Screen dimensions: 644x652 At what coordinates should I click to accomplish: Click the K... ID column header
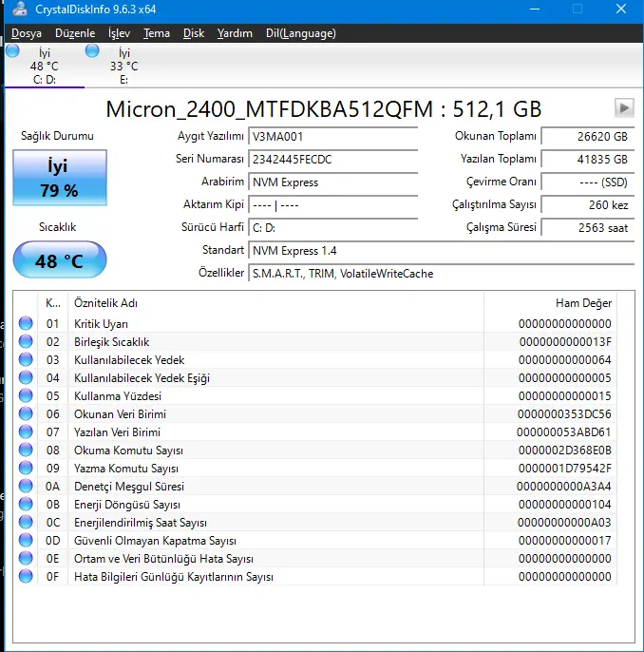(53, 303)
